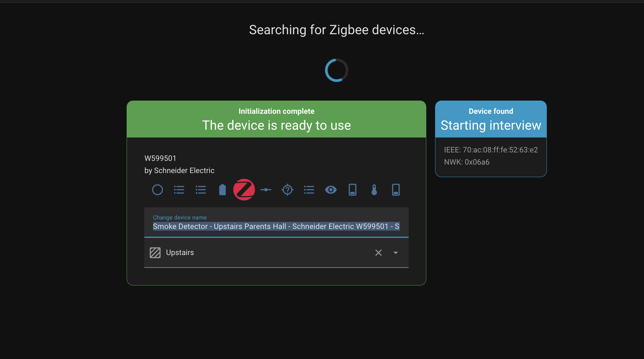Click the eye entity icon
Screen dimensions: 644x359
click(x=331, y=190)
